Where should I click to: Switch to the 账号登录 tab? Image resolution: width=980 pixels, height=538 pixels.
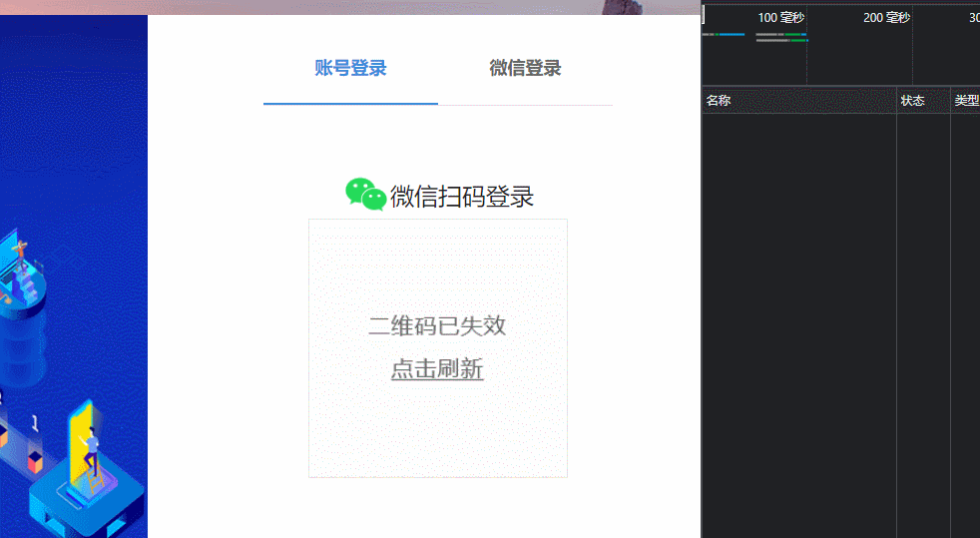(x=350, y=68)
